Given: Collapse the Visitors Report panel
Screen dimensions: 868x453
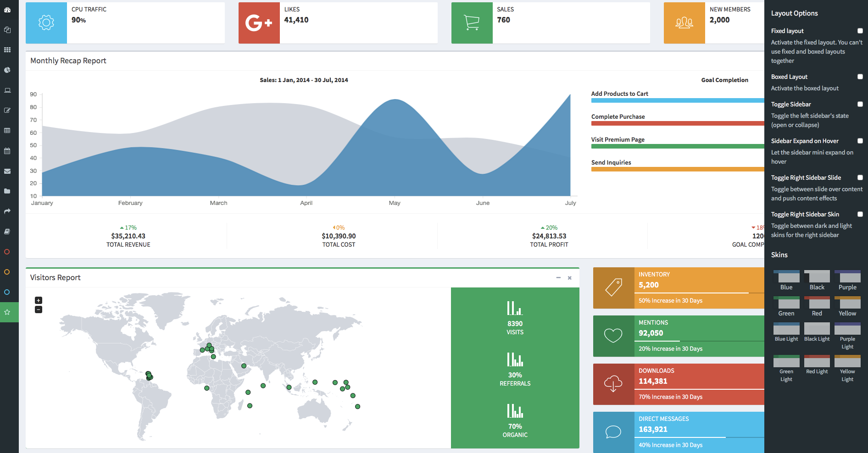Looking at the screenshot, I should coord(558,278).
